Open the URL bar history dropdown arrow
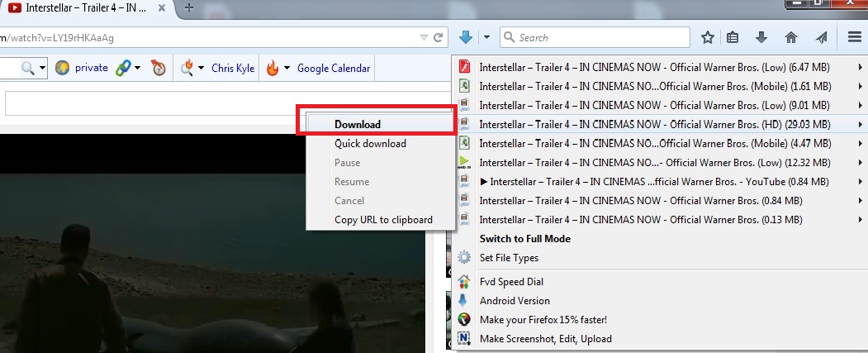 pos(424,38)
